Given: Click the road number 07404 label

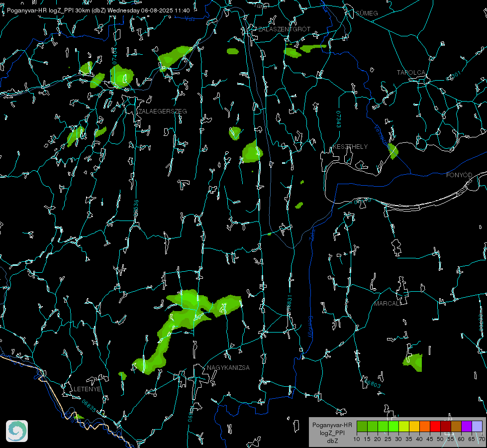Looking at the screenshot, I should click(x=114, y=56).
